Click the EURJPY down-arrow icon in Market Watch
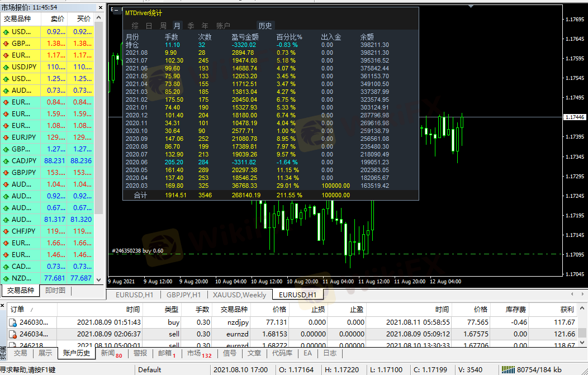Screen dimensions: 588x375 pyautogui.click(x=6, y=137)
